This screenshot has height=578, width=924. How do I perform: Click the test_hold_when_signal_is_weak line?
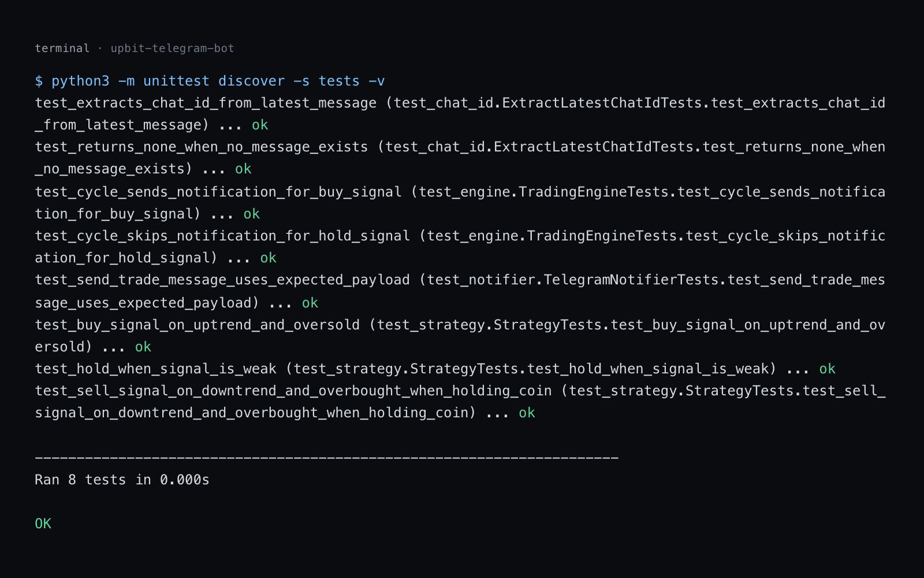click(x=435, y=369)
